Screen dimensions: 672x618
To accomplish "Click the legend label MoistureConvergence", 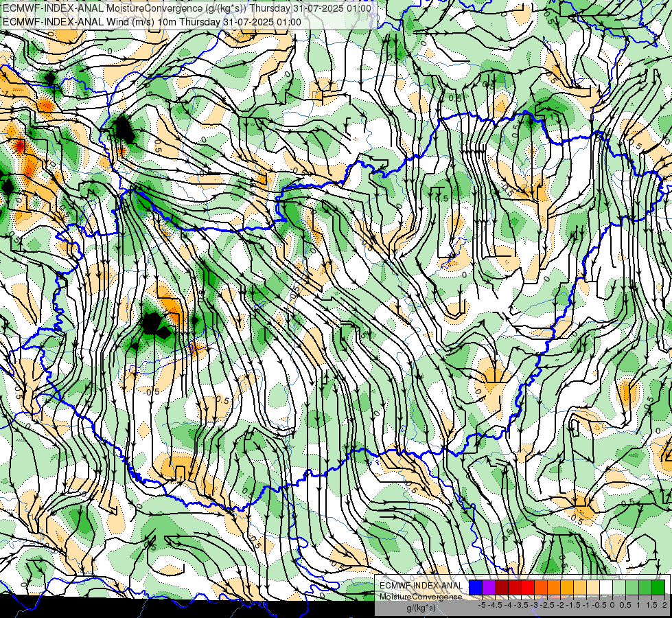I will tap(421, 597).
